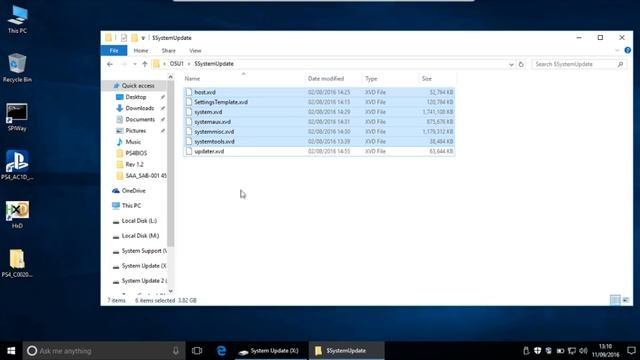
Task: Select the HxD hex editor shortcut
Action: (17, 214)
